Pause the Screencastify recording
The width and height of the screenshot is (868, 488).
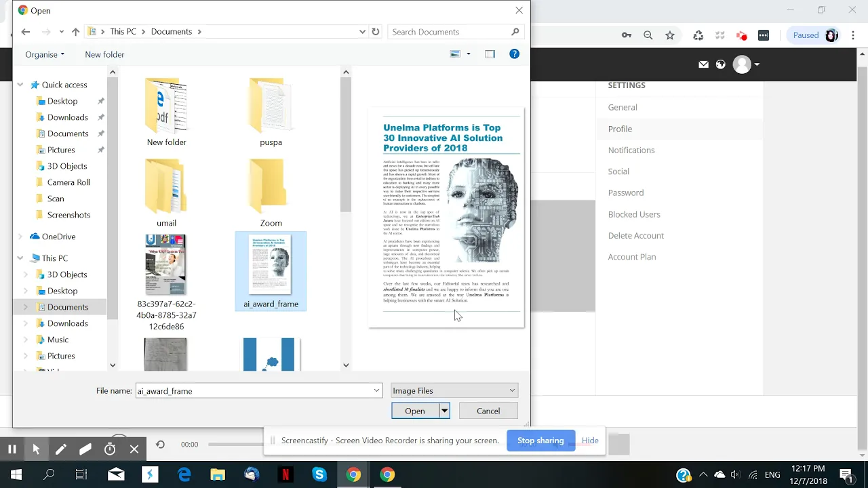pos(12,449)
